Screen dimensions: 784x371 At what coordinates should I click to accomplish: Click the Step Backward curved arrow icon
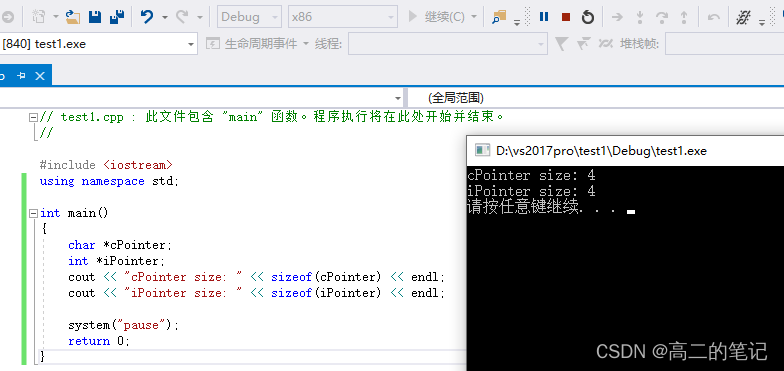pos(714,17)
